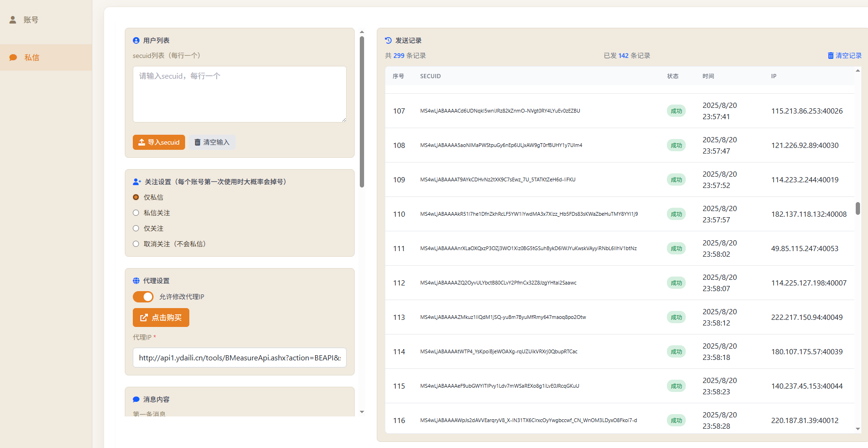Select the 仅私信 radio option
The height and width of the screenshot is (448, 868).
click(x=136, y=197)
